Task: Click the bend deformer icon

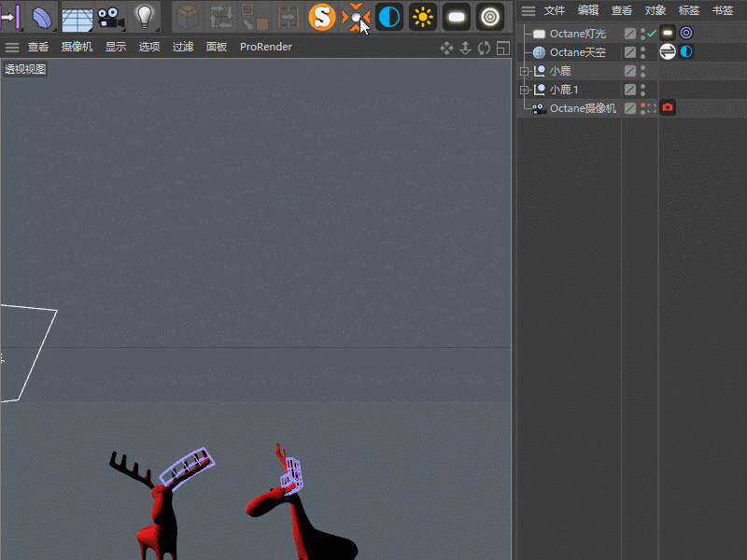Action: pyautogui.click(x=42, y=17)
